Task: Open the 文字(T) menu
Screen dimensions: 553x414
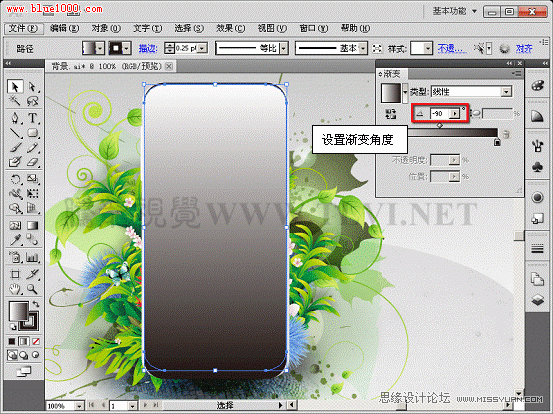Action: pyautogui.click(x=148, y=29)
